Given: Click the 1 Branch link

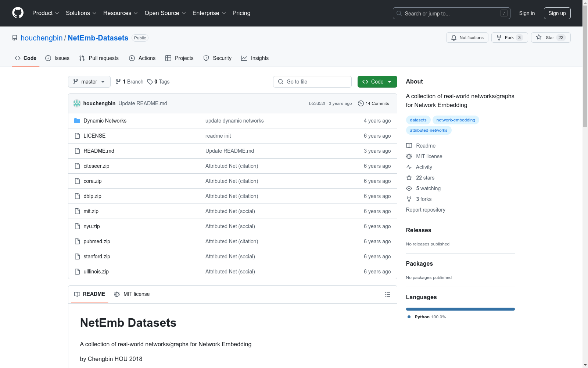Looking at the screenshot, I should pyautogui.click(x=129, y=82).
